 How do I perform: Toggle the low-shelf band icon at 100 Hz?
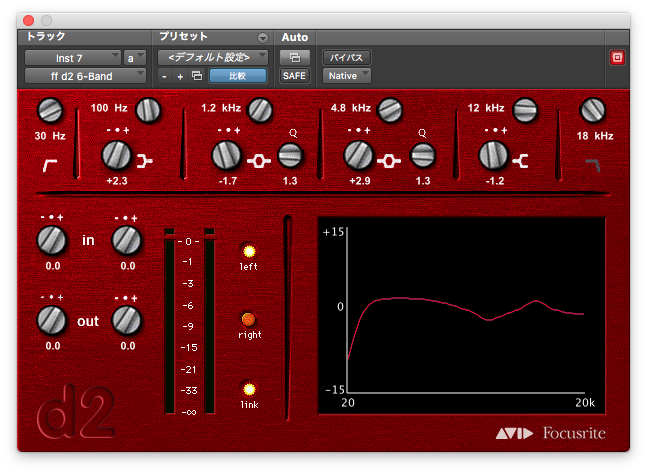click(x=145, y=161)
